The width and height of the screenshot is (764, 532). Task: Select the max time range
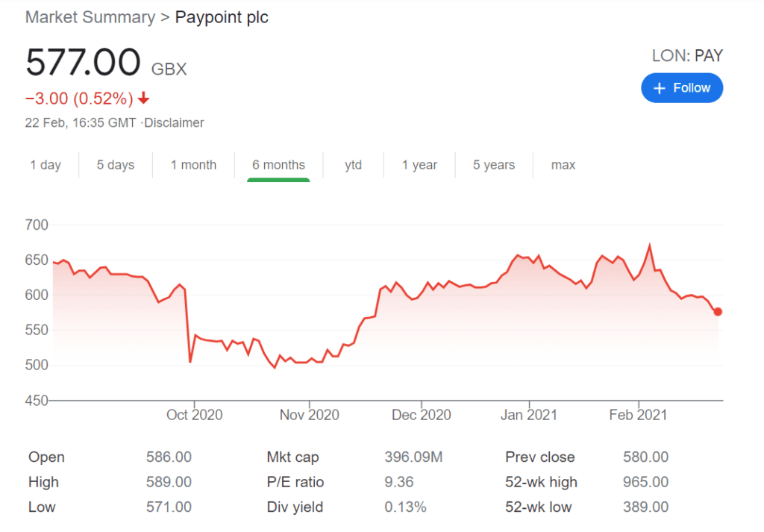(x=563, y=165)
